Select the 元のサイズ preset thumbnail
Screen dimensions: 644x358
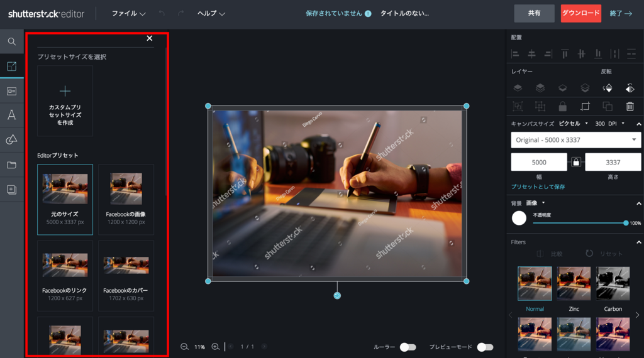[x=65, y=200]
